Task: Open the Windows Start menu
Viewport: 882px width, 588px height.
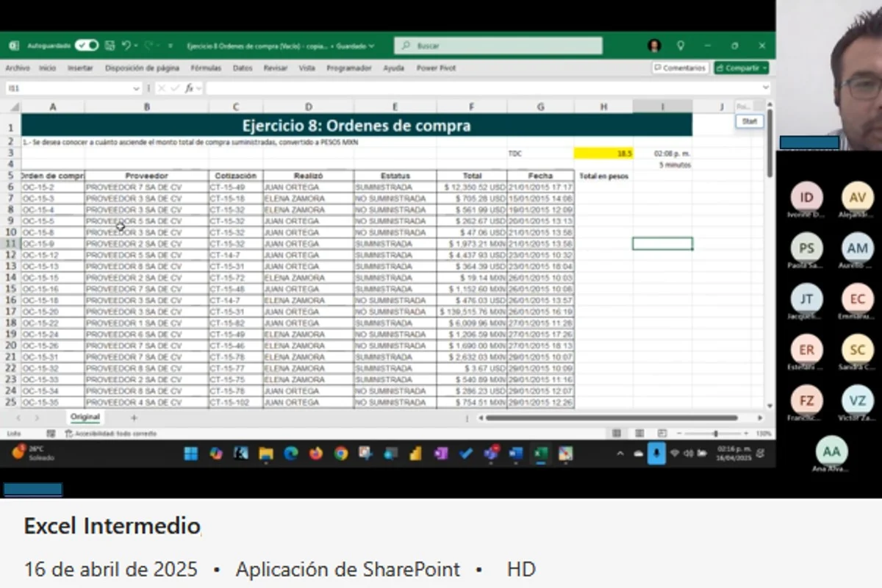Action: click(191, 453)
